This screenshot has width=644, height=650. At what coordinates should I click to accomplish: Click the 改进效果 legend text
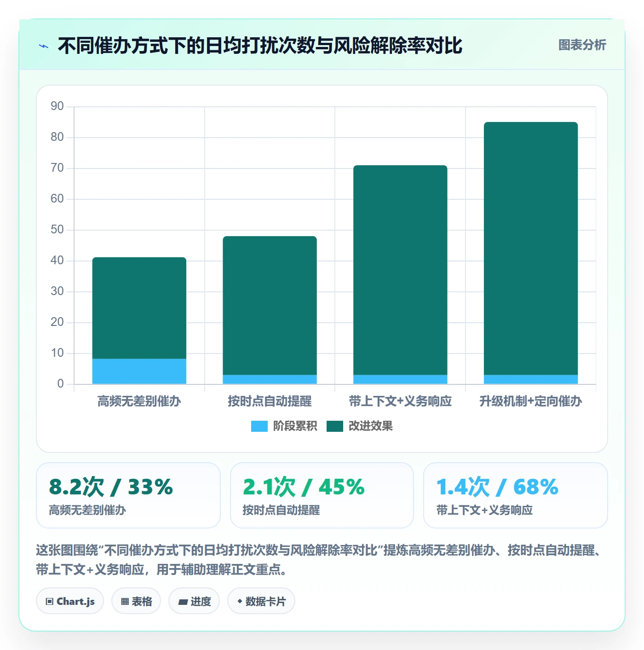click(x=370, y=426)
